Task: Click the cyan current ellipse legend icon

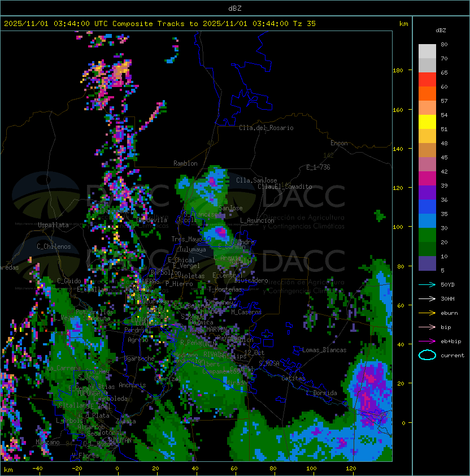Action: (427, 355)
